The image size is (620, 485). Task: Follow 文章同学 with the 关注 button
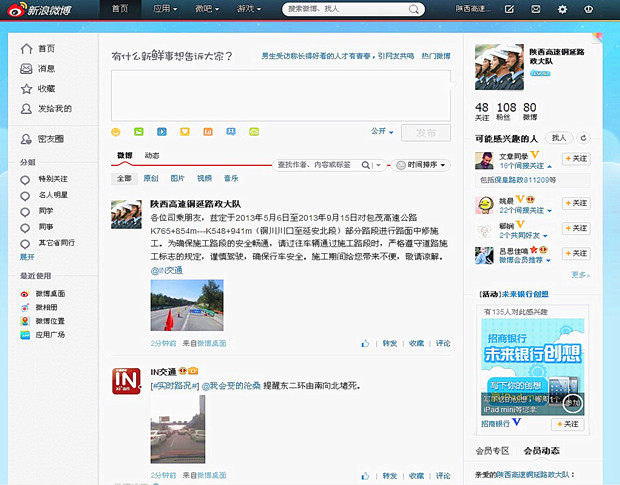[576, 158]
